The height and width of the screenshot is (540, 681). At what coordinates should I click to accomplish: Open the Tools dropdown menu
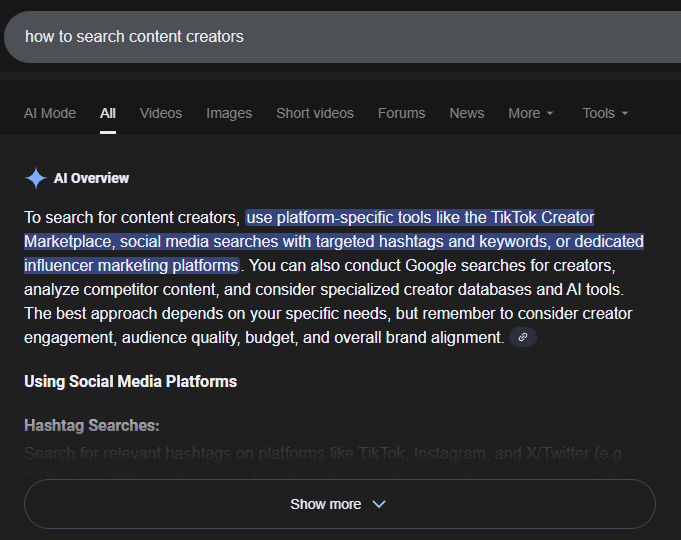tap(605, 113)
